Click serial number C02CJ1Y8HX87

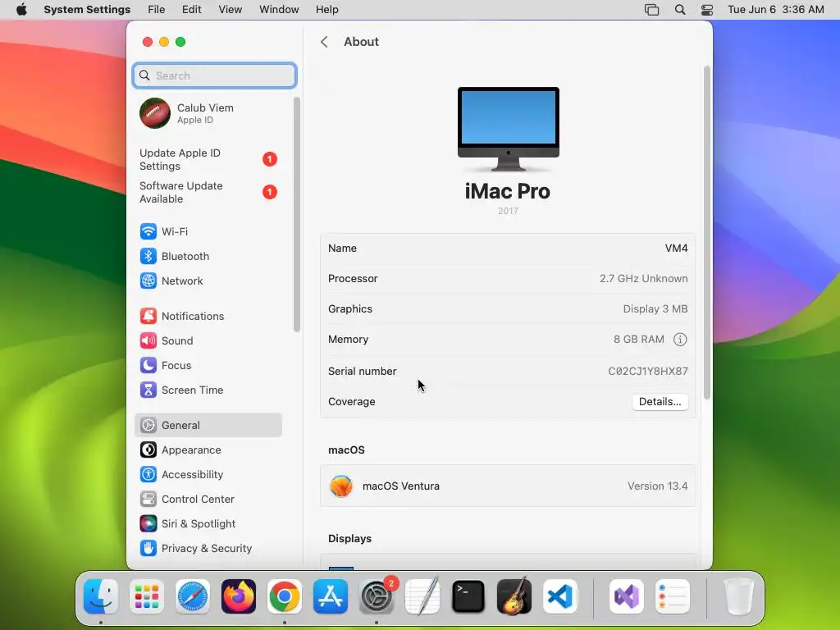(x=648, y=372)
